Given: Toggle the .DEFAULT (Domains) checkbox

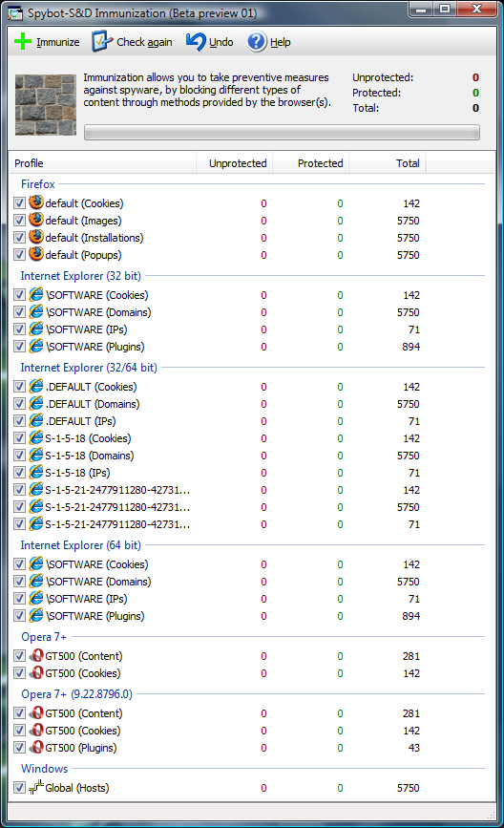Looking at the screenshot, I should click(19, 403).
